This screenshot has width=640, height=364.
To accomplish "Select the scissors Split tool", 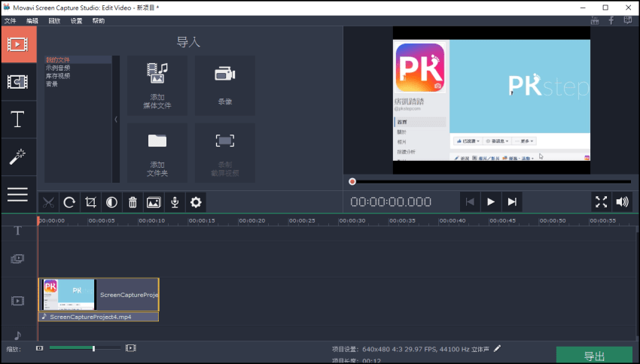I will pyautogui.click(x=49, y=202).
